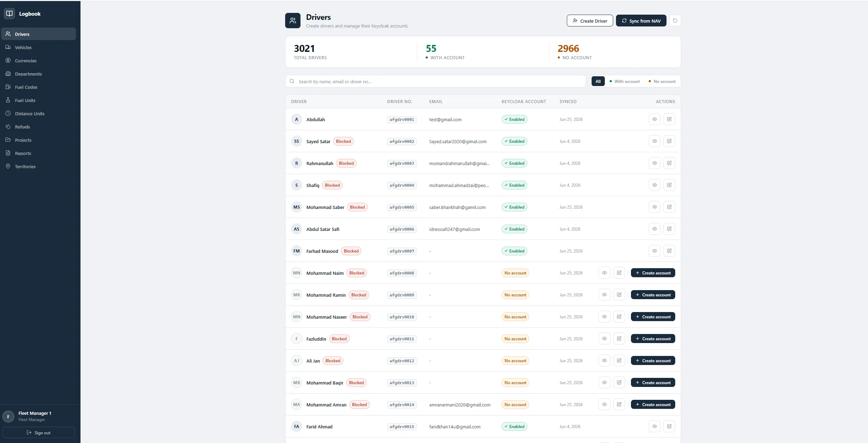Image resolution: width=868 pixels, height=443 pixels.
Task: Edit Ali Jan's driver record
Action: coord(619,360)
